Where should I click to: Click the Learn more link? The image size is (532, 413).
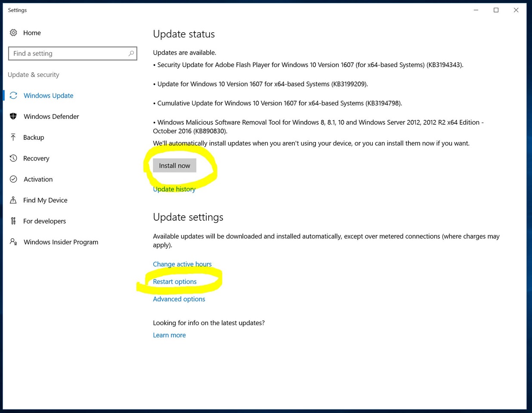tap(169, 335)
